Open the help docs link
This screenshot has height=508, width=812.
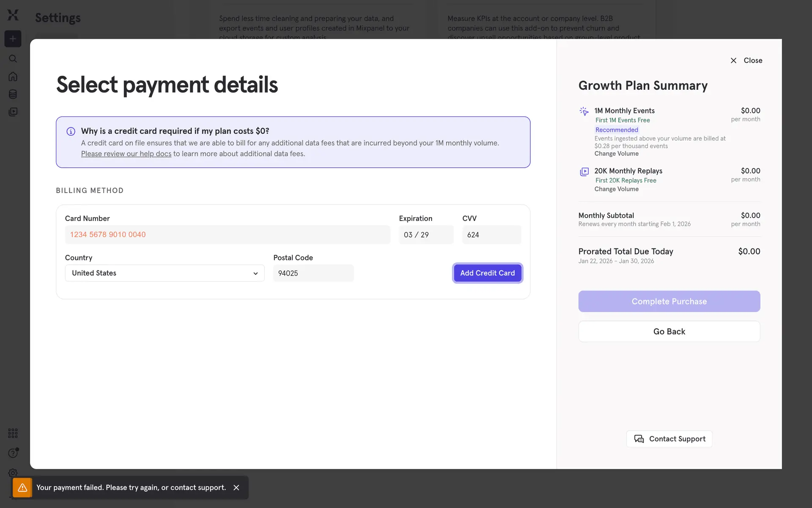coord(126,154)
